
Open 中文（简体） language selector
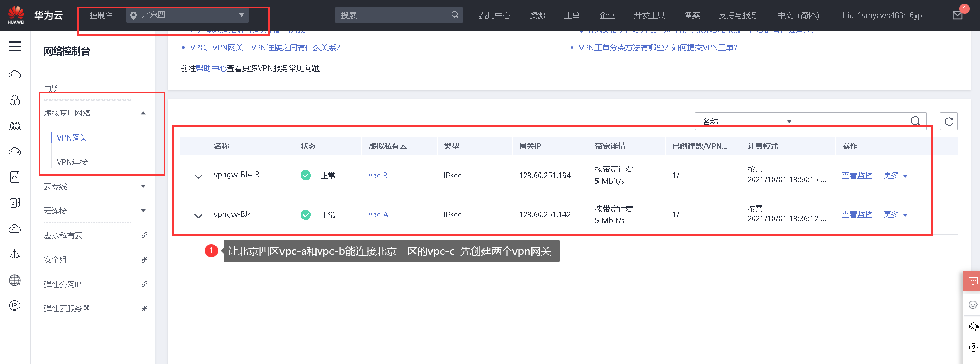pos(798,15)
